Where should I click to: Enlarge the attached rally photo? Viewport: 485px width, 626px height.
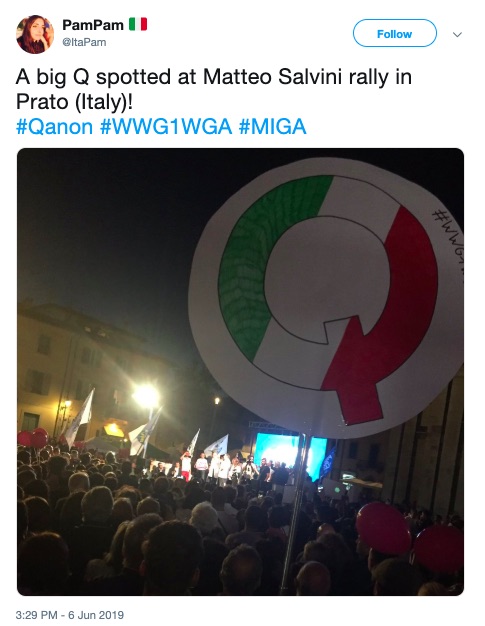240,372
